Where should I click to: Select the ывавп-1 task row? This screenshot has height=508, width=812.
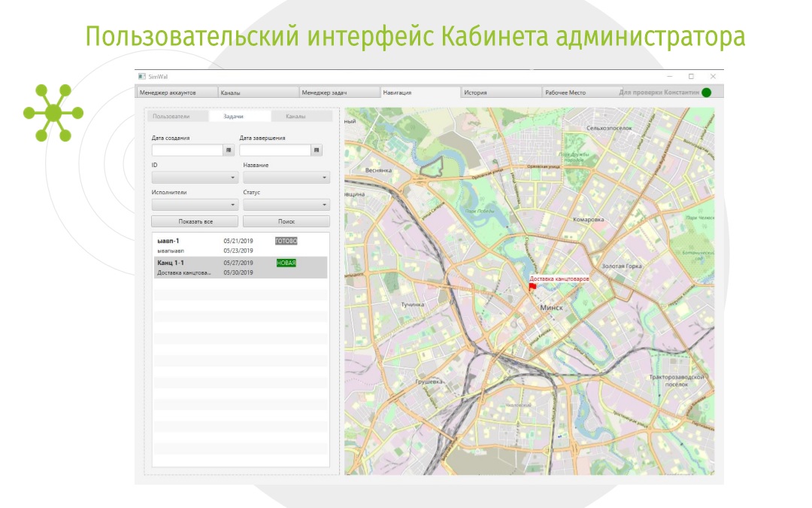pyautogui.click(x=241, y=245)
